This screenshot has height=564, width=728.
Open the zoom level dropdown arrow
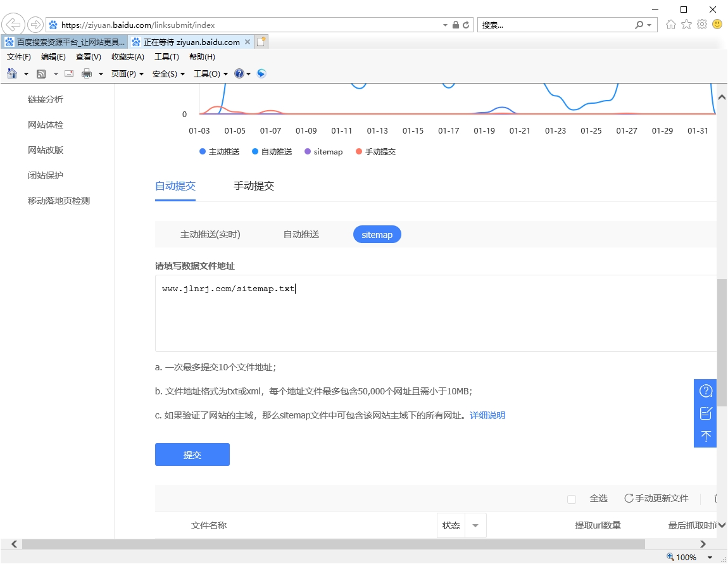point(710,558)
